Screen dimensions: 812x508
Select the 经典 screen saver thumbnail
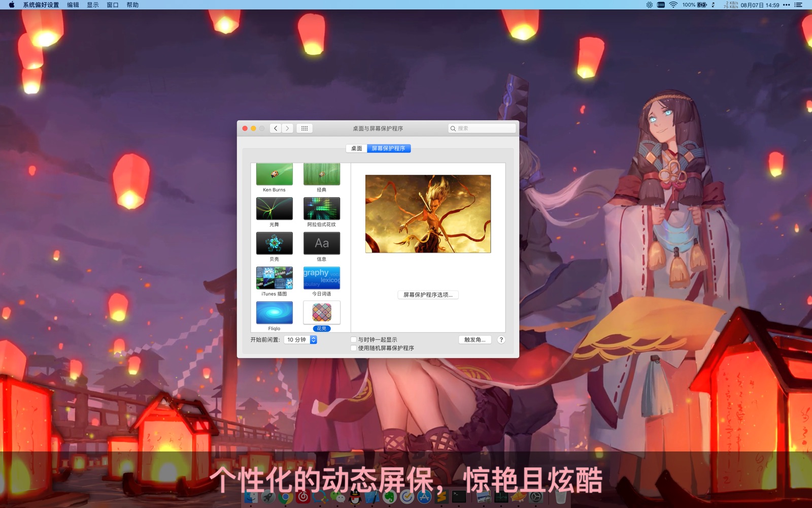[x=322, y=174]
